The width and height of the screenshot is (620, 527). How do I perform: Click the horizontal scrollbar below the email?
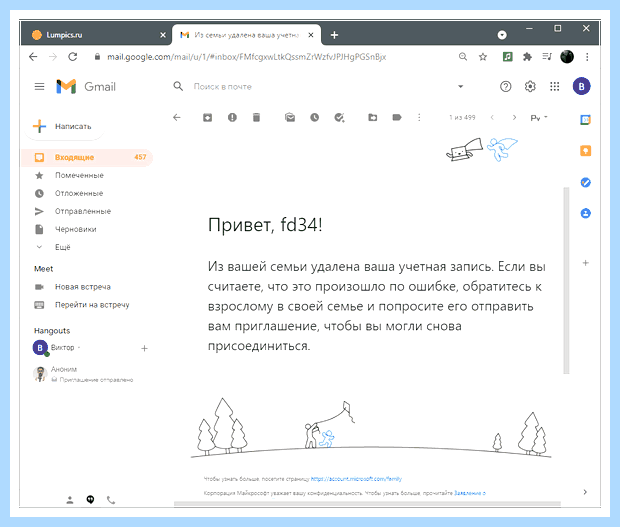[x=367, y=504]
